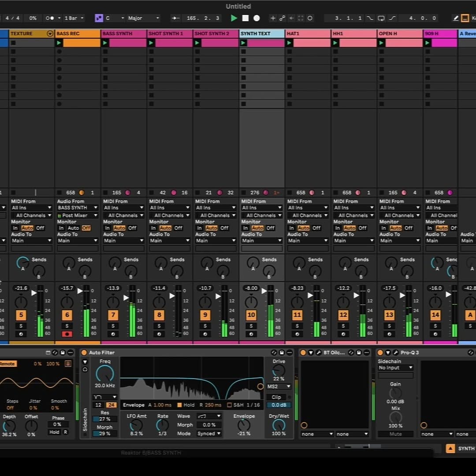Toggle the Auto Filter Clip button
The width and height of the screenshot is (476, 476).
click(276, 397)
